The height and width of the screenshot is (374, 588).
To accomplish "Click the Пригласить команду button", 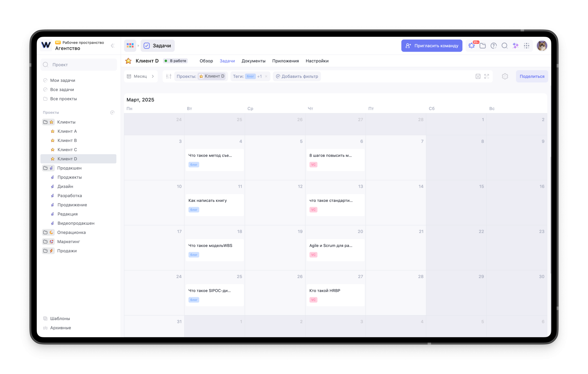I will [x=431, y=46].
